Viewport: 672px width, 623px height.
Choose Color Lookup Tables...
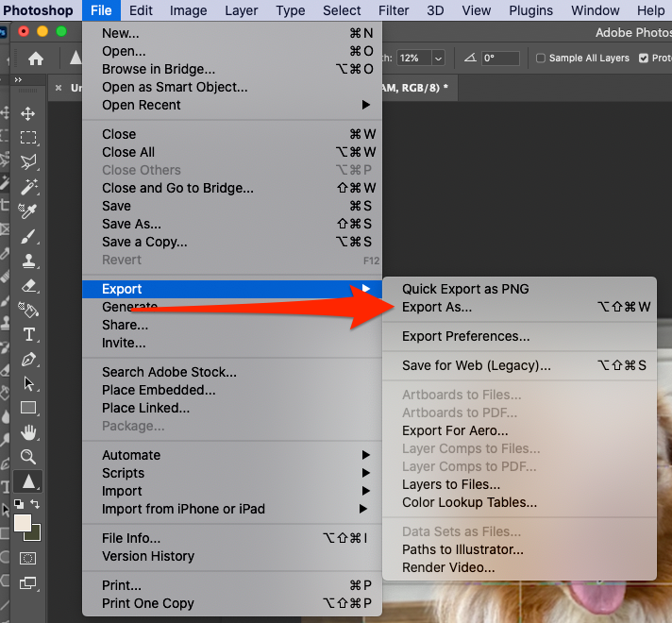519,502
